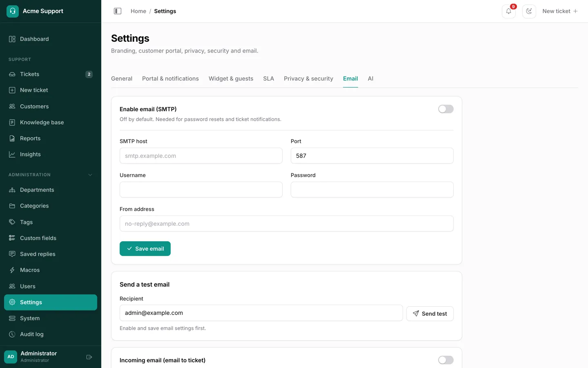Click the Macros lightning icon

12,270
